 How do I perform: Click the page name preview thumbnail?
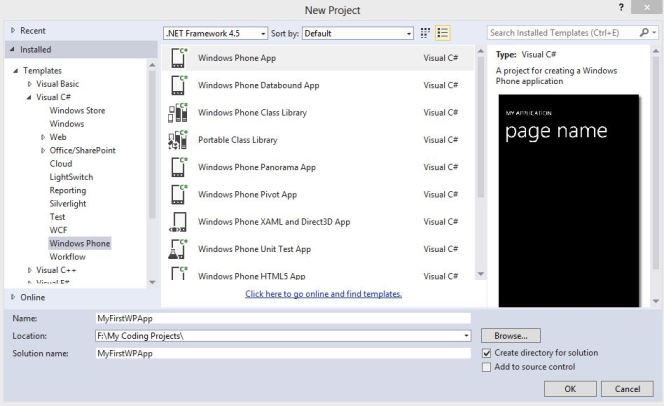point(569,200)
